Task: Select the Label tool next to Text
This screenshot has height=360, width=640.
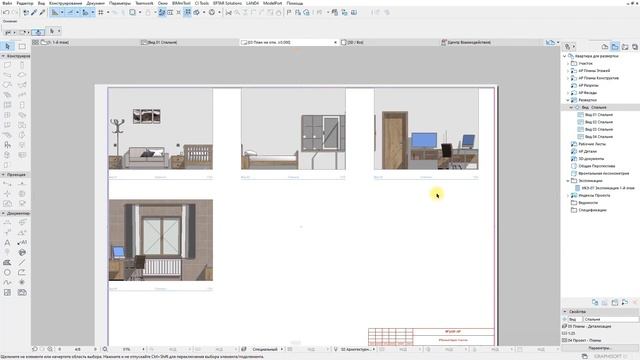Action: (x=22, y=243)
